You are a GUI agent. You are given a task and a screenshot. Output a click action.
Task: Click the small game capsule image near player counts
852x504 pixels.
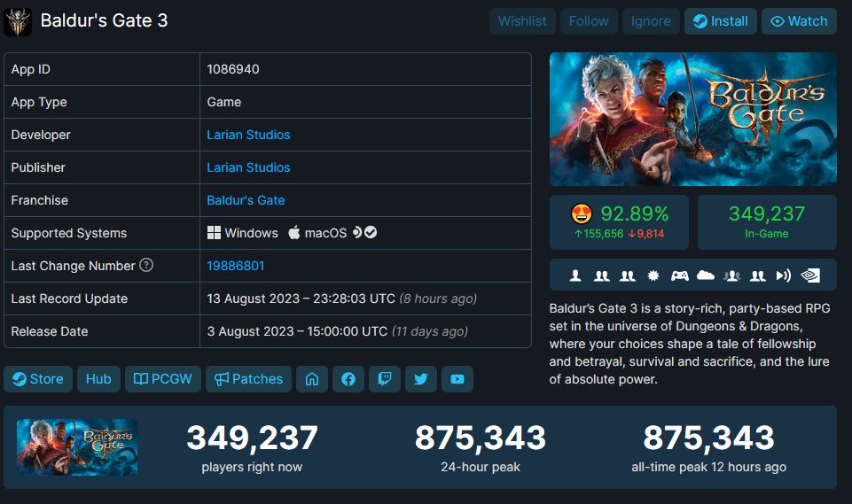77,447
